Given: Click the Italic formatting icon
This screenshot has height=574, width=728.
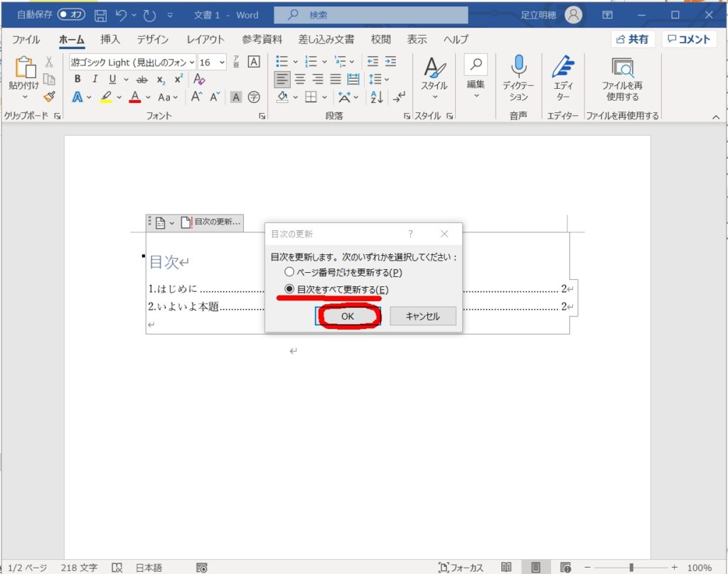Looking at the screenshot, I should 95,80.
